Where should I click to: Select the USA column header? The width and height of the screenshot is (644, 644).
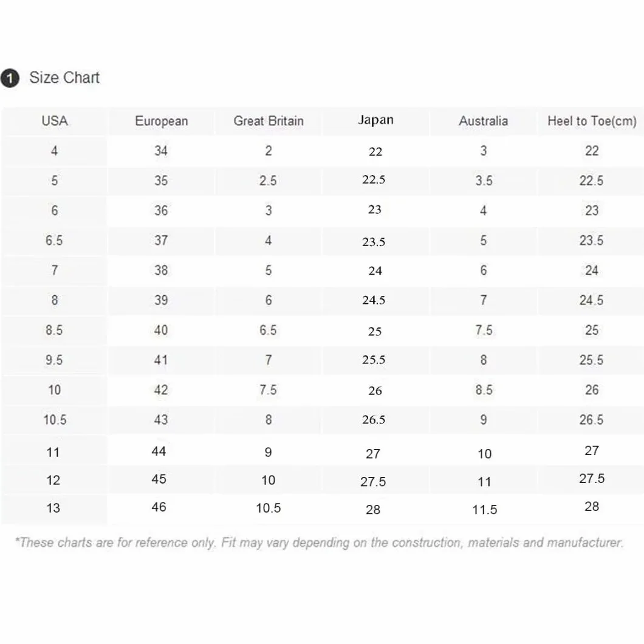point(55,121)
